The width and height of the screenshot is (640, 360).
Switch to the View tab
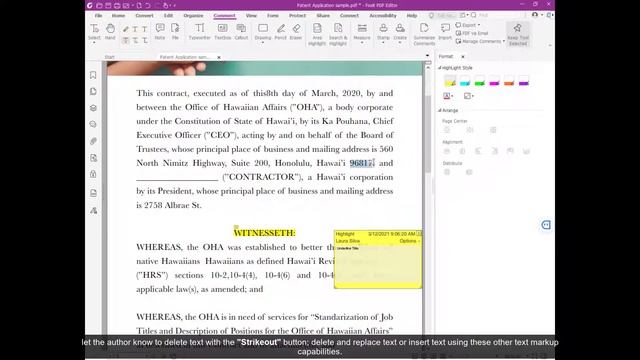251,16
